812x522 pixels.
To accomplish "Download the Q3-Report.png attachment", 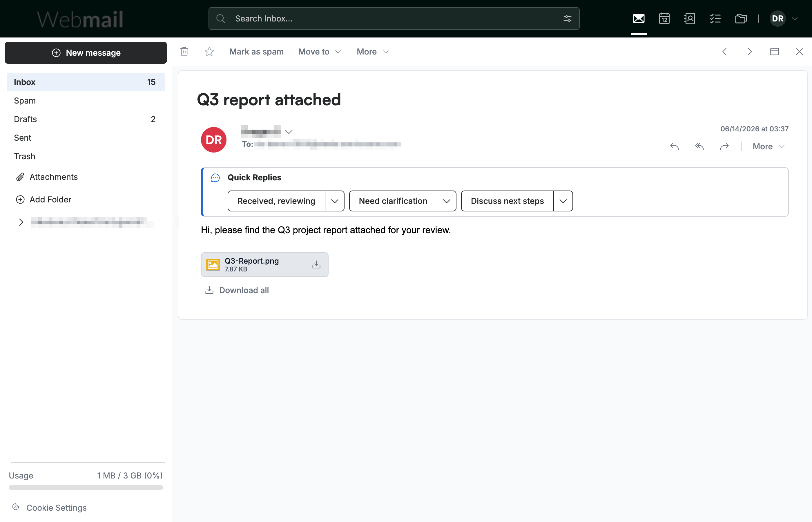I will point(316,265).
